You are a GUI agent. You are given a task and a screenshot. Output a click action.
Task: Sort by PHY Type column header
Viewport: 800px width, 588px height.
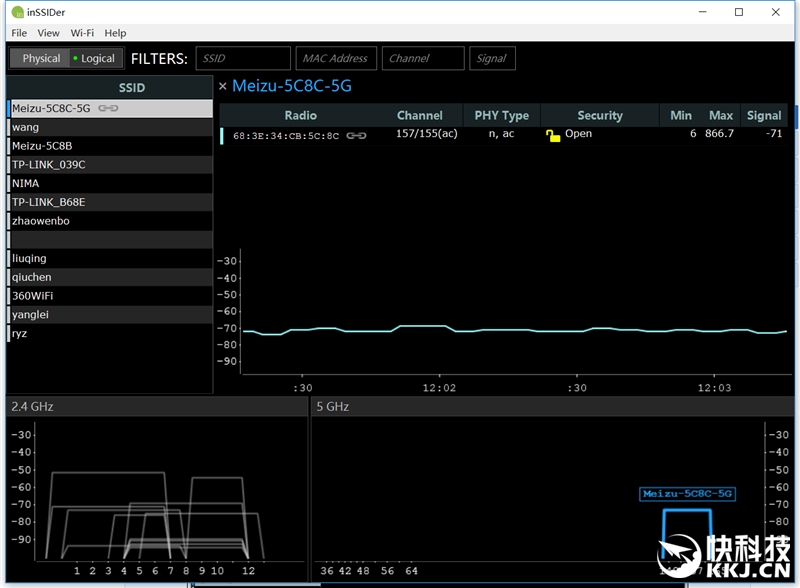tap(502, 115)
